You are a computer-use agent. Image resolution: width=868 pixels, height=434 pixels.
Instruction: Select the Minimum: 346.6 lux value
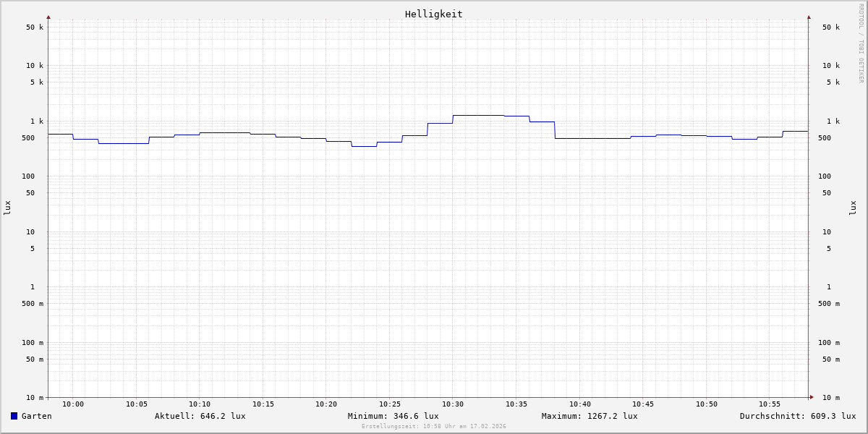tap(393, 416)
